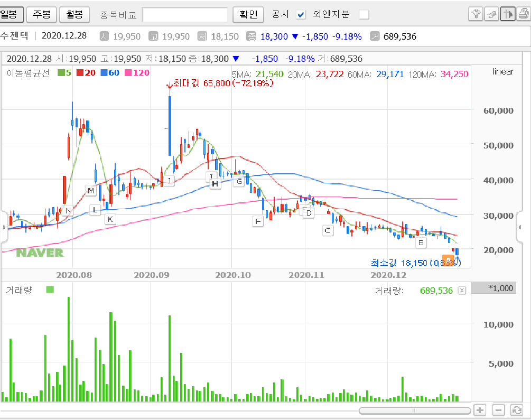The image size is (531, 420).
Task: Click the 60MA value 29,171
Action: coord(390,74)
